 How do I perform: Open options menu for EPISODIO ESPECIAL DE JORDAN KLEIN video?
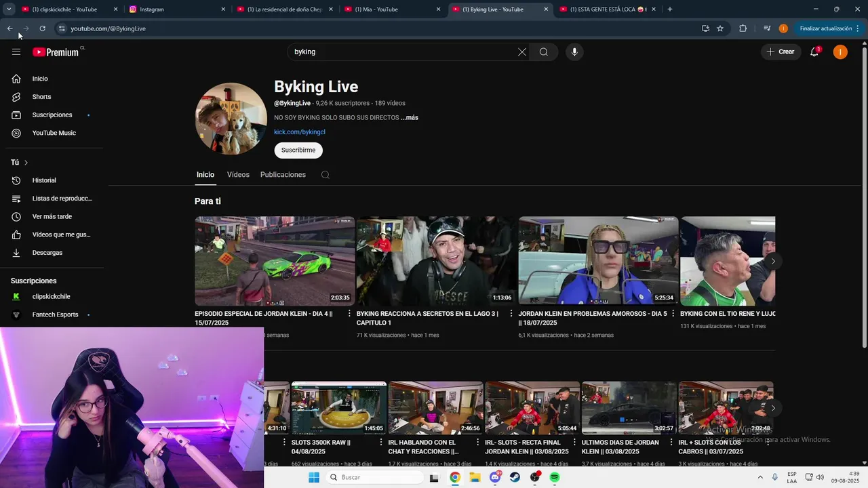[349, 314]
